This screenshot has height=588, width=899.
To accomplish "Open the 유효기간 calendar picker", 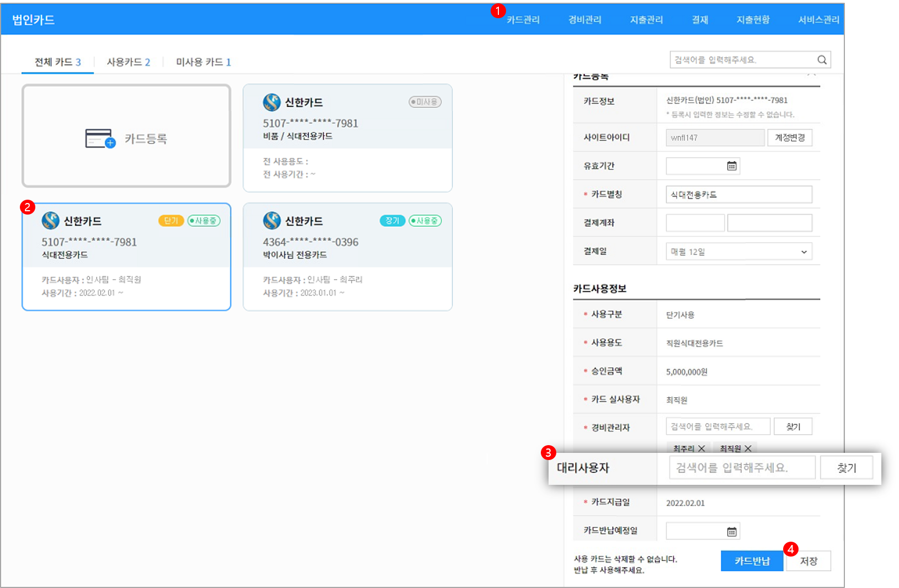I will 732,166.
